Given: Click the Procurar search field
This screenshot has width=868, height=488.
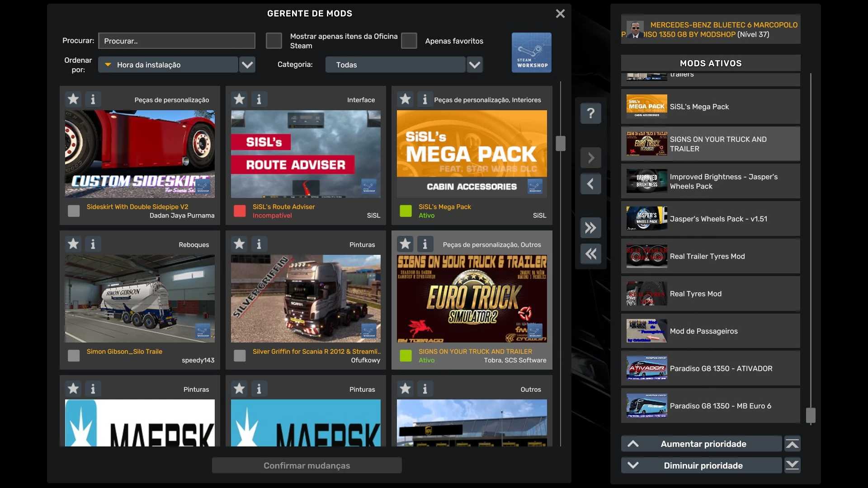Looking at the screenshot, I should [x=176, y=41].
